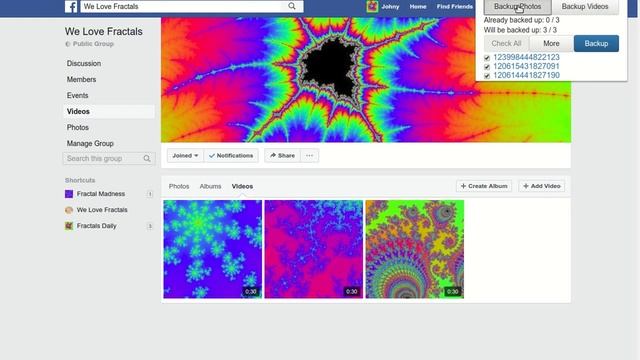Image resolution: width=640 pixels, height=360 pixels.
Task: Open the pink and blue fractal video
Action: 313,249
